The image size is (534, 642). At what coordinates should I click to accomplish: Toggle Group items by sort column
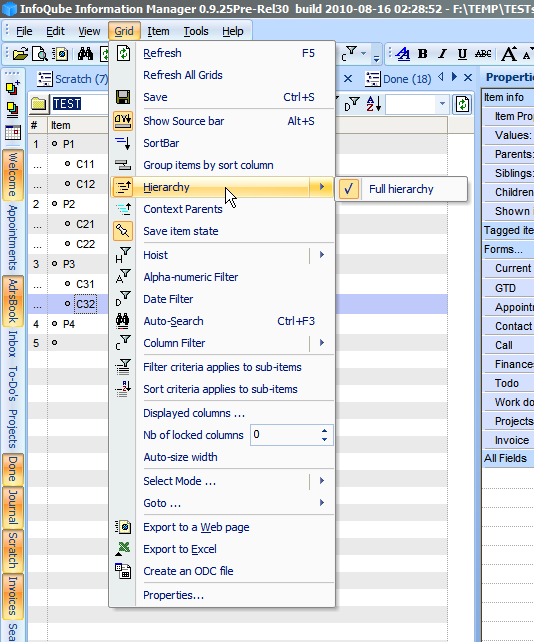coord(222,165)
